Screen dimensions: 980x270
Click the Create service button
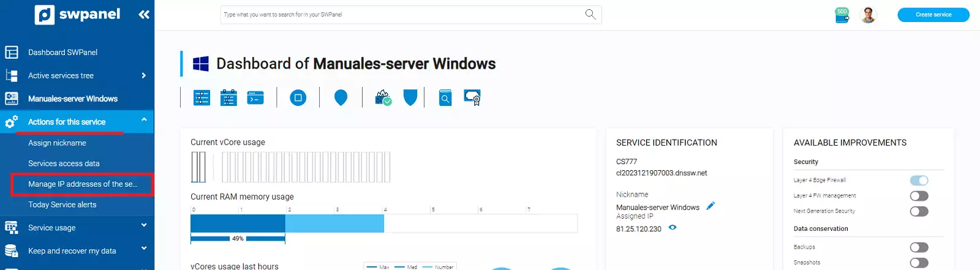(933, 15)
